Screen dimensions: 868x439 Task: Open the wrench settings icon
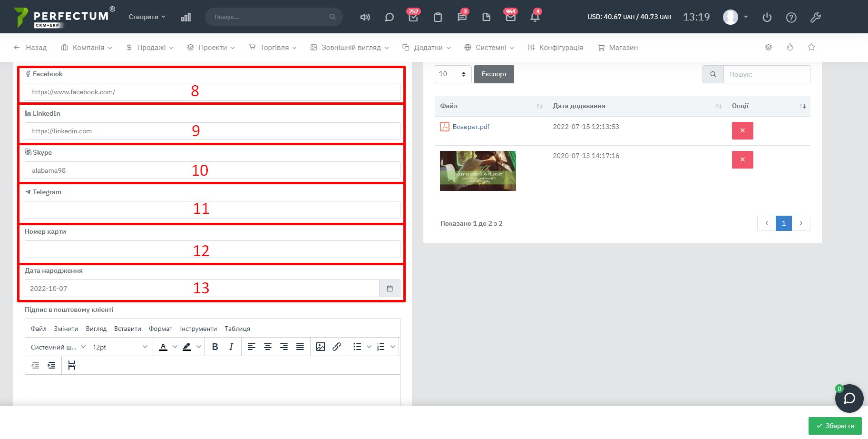tap(815, 17)
